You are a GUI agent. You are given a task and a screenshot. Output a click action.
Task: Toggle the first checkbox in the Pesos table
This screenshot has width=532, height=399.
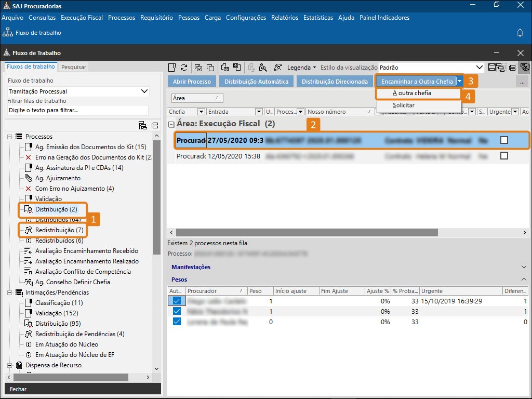click(177, 301)
